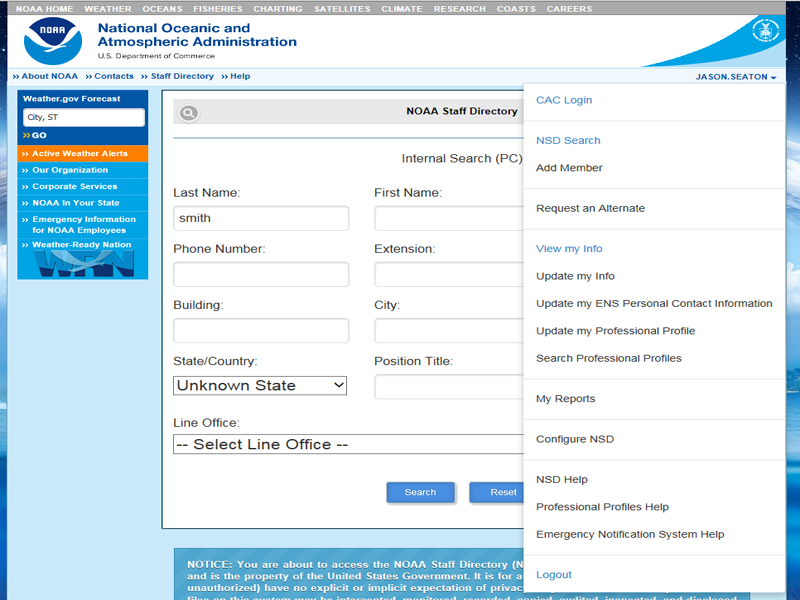The height and width of the screenshot is (600, 800).
Task: Open My Reports menu entry
Action: pos(565,398)
